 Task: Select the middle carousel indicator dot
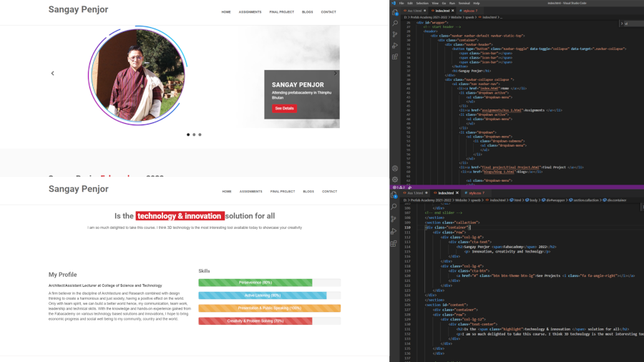tap(194, 134)
